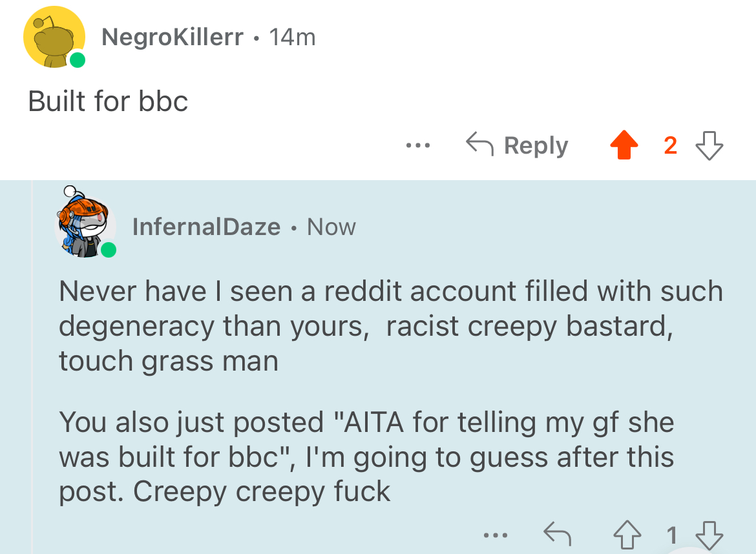756x554 pixels.
Task: Downvote InfernalDaze's reply
Action: [x=709, y=535]
